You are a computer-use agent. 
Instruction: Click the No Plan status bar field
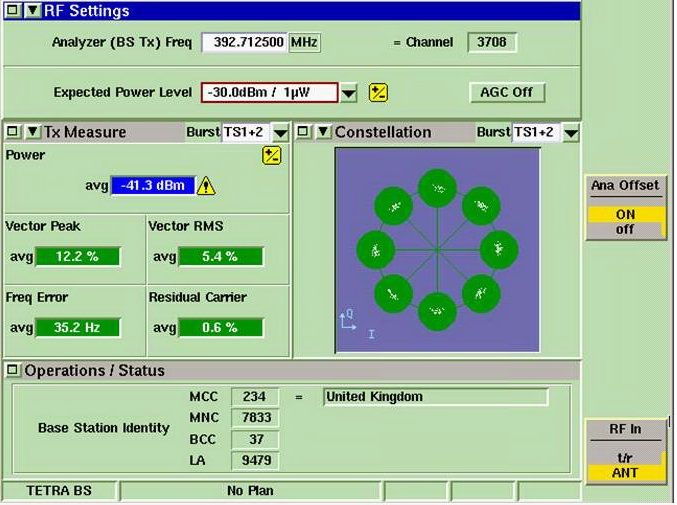pyautogui.click(x=250, y=491)
